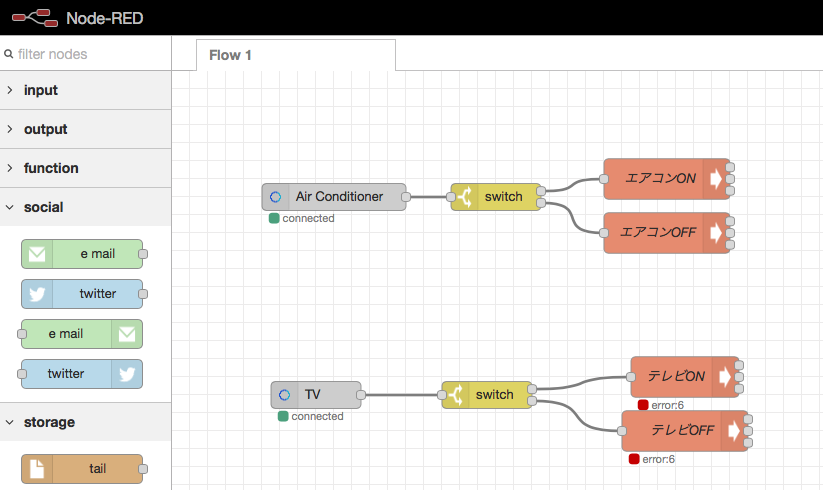Expand the input palette category
This screenshot has width=823, height=490.
click(86, 90)
